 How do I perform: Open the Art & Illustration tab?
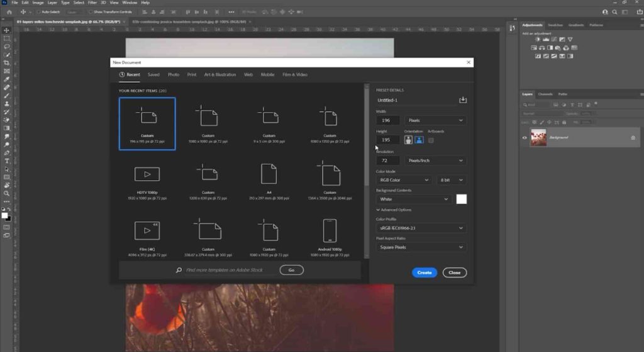pos(220,75)
